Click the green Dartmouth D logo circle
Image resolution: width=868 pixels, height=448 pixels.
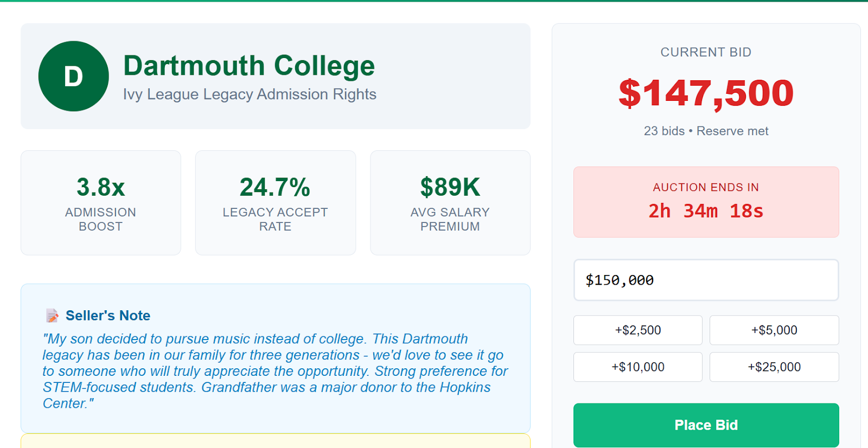tap(73, 76)
